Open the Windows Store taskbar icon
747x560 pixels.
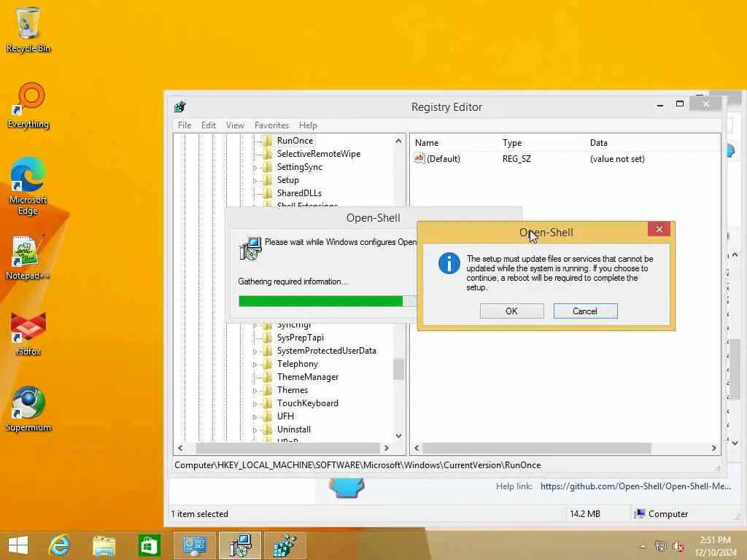pyautogui.click(x=149, y=545)
